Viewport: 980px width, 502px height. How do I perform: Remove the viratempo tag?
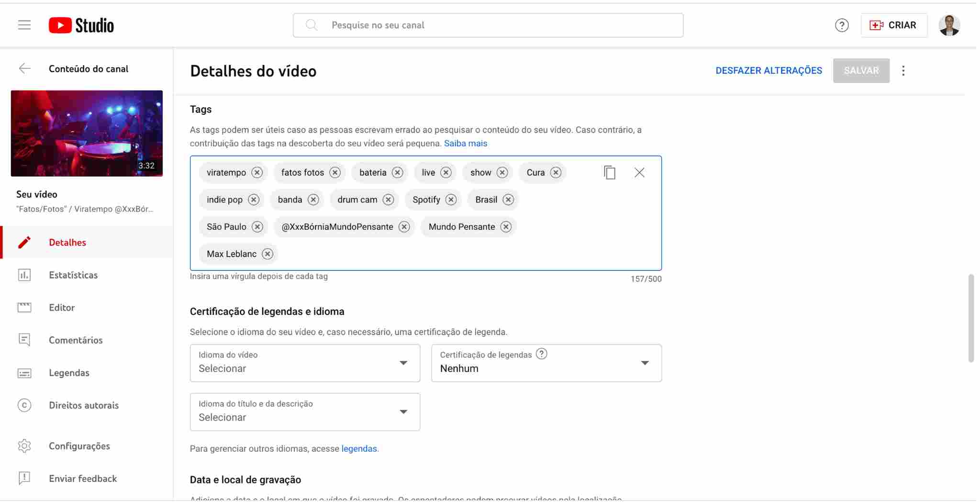click(257, 172)
